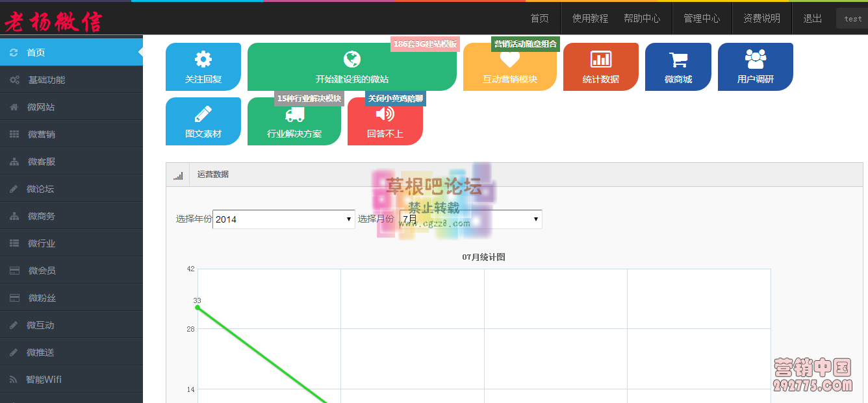Viewport: 868px width, 403px height.
Task: Click the test account button
Action: pos(851,18)
